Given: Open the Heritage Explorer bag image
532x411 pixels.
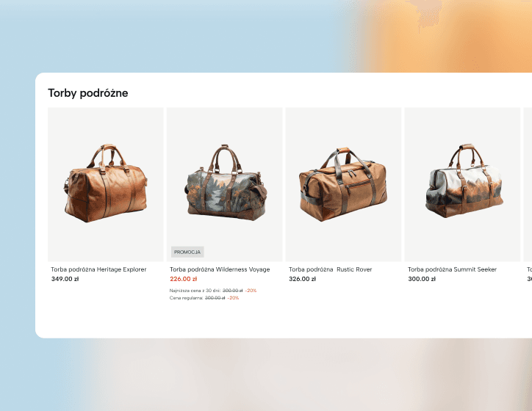Looking at the screenshot, I should [x=106, y=184].
